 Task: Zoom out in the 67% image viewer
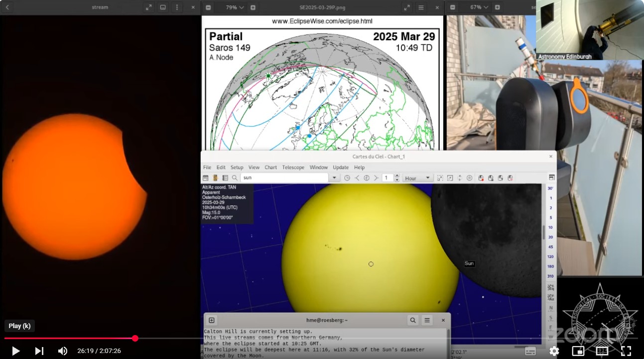pos(452,7)
